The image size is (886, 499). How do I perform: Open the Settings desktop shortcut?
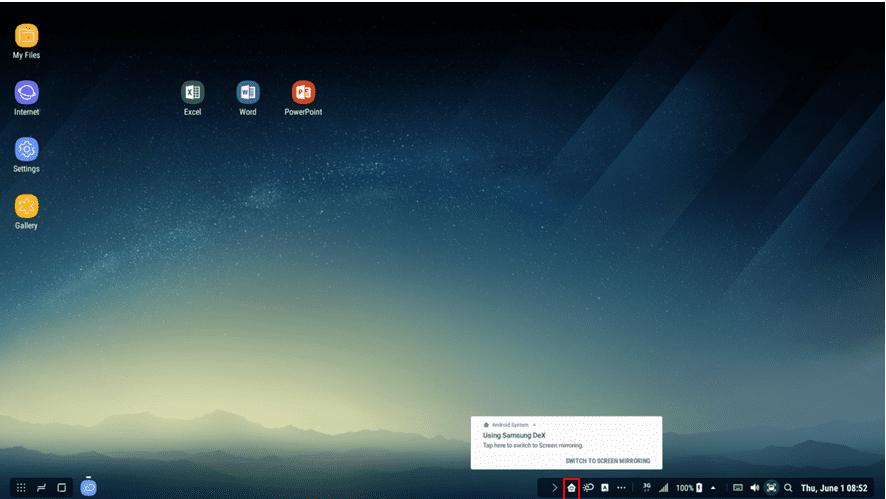pyautogui.click(x=26, y=150)
